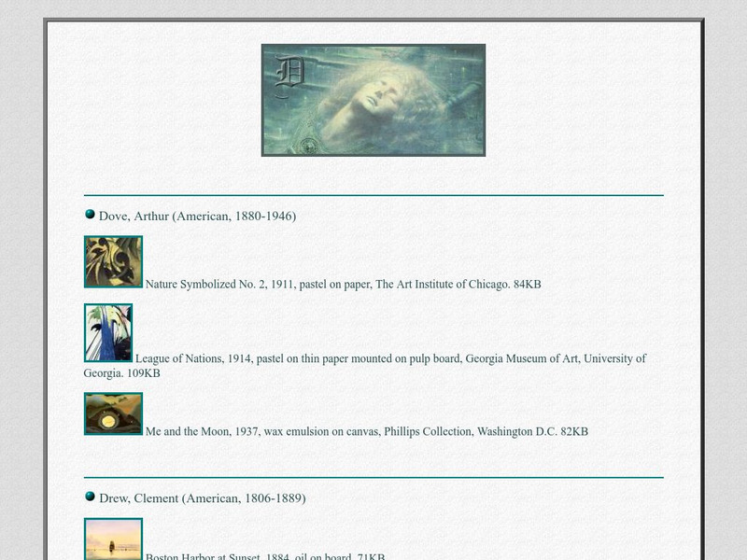Click the letter D header banner image
Viewport: 747px width, 560px height.
click(373, 100)
